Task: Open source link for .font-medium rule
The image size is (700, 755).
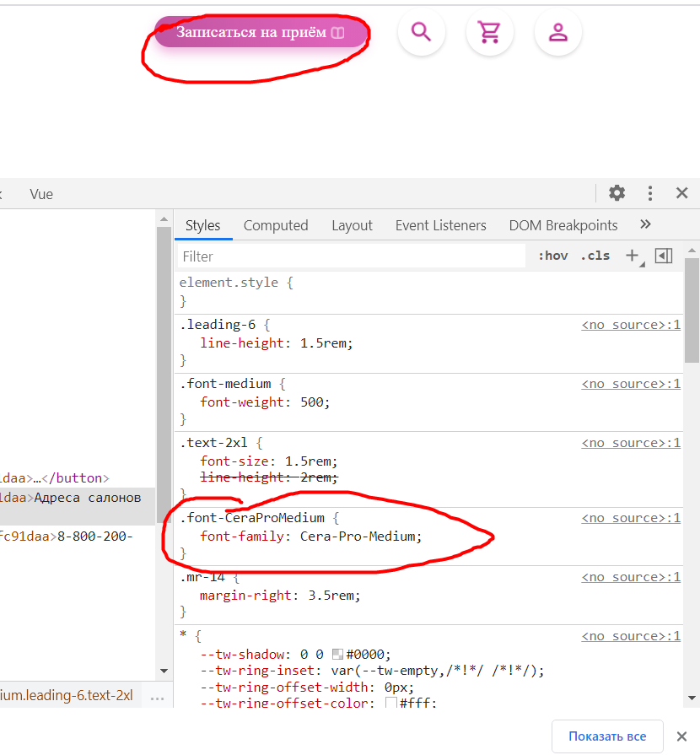Action: coord(631,384)
